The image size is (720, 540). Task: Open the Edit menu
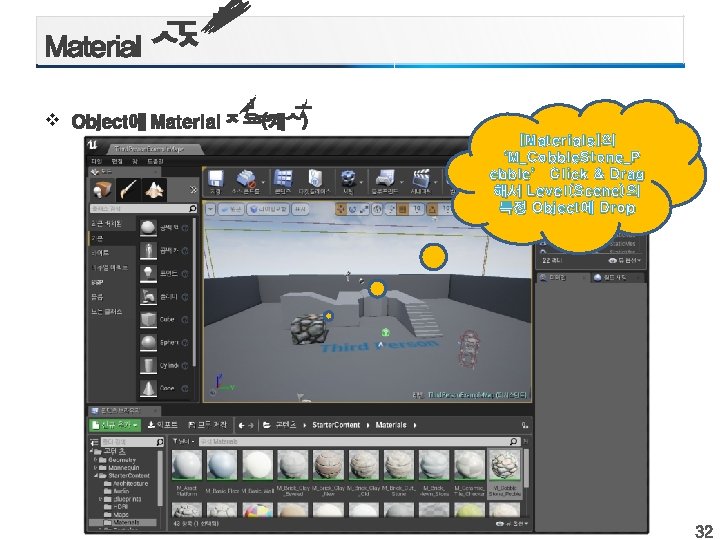[117, 162]
